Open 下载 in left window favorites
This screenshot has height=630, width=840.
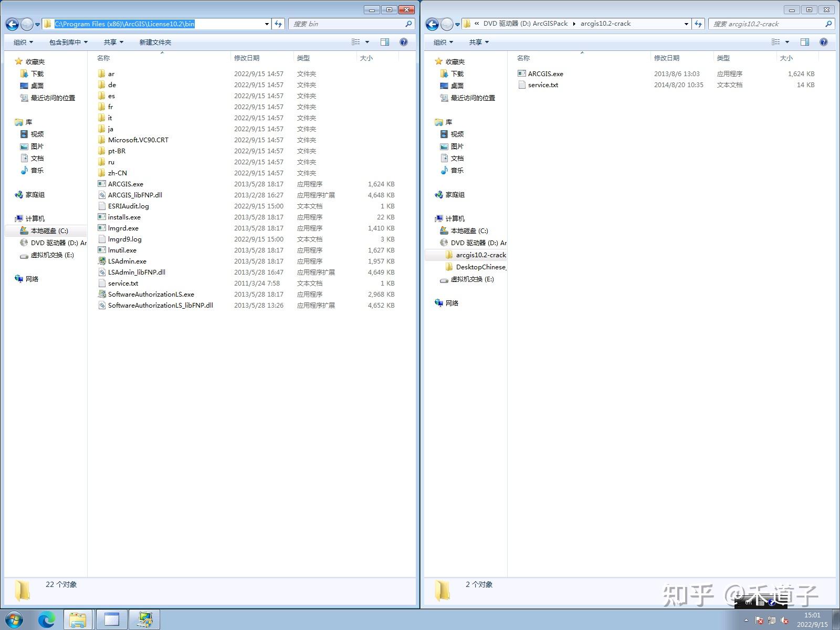coord(37,74)
